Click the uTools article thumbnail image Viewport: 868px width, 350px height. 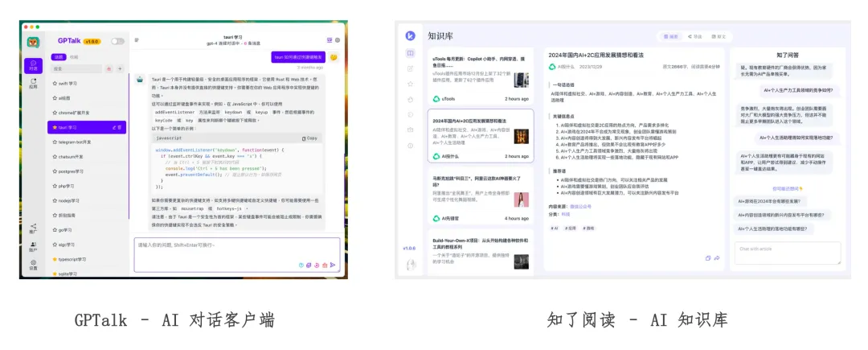click(x=521, y=80)
